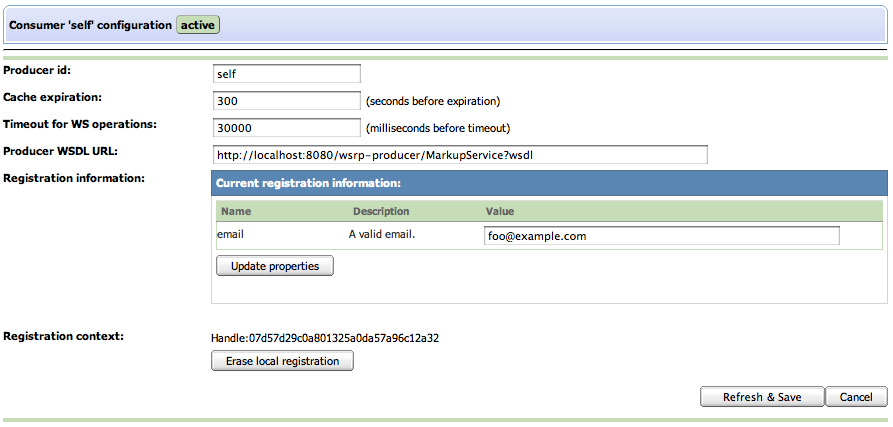Click the Producer WSDL URL field

(460, 155)
